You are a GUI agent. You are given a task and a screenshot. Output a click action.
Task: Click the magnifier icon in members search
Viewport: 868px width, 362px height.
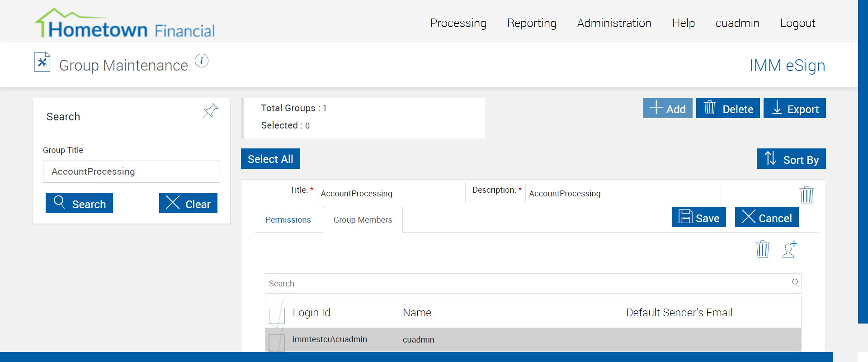point(795,283)
